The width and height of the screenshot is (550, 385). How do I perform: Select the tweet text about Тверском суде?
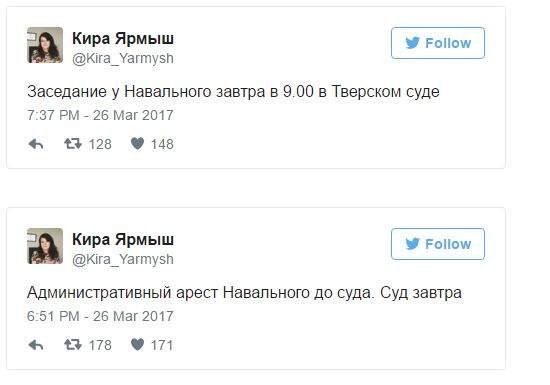233,92
